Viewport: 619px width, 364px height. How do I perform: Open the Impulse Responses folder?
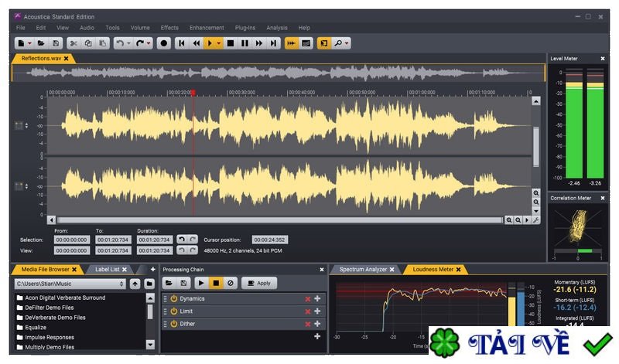tap(50, 337)
